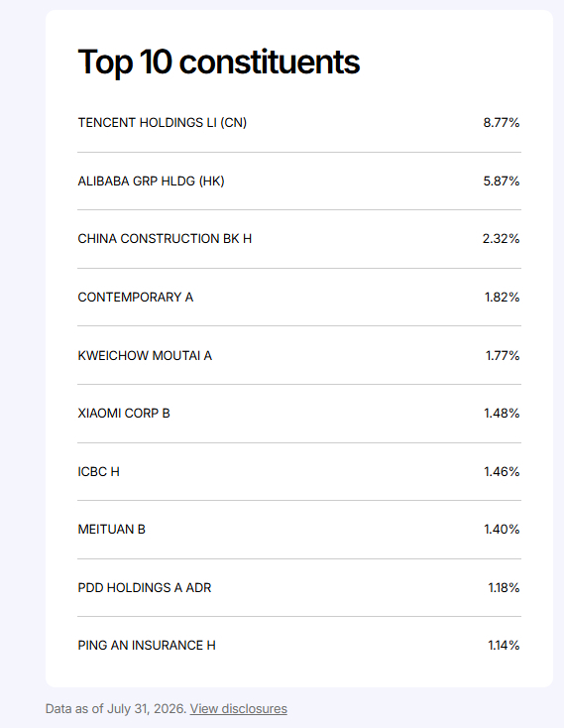Screen dimensions: 564x728
Task: Click the 1.82% weight for Contemporary A
Action: [503, 298]
